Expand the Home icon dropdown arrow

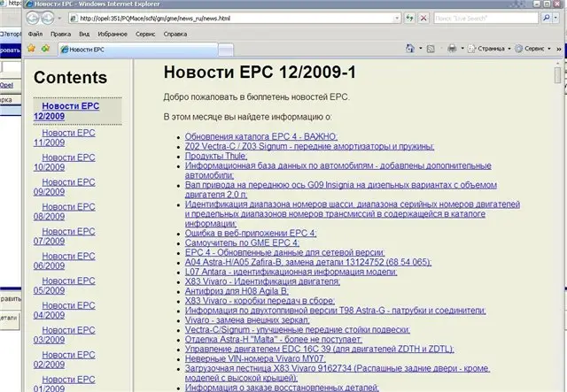pos(421,49)
